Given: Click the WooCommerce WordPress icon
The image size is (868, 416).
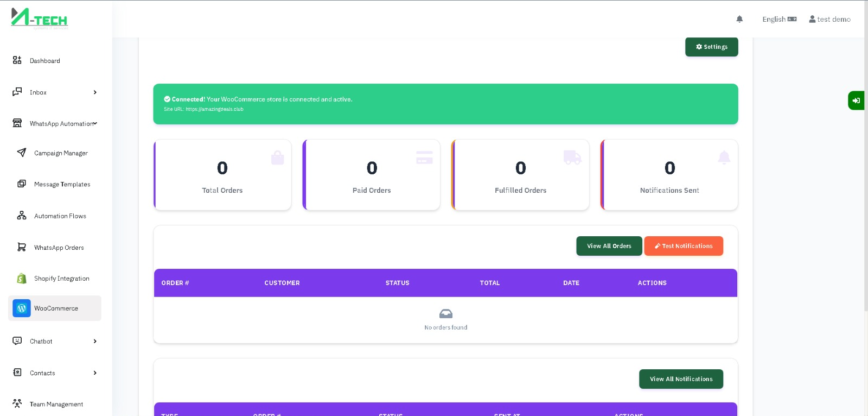Looking at the screenshot, I should (x=22, y=308).
